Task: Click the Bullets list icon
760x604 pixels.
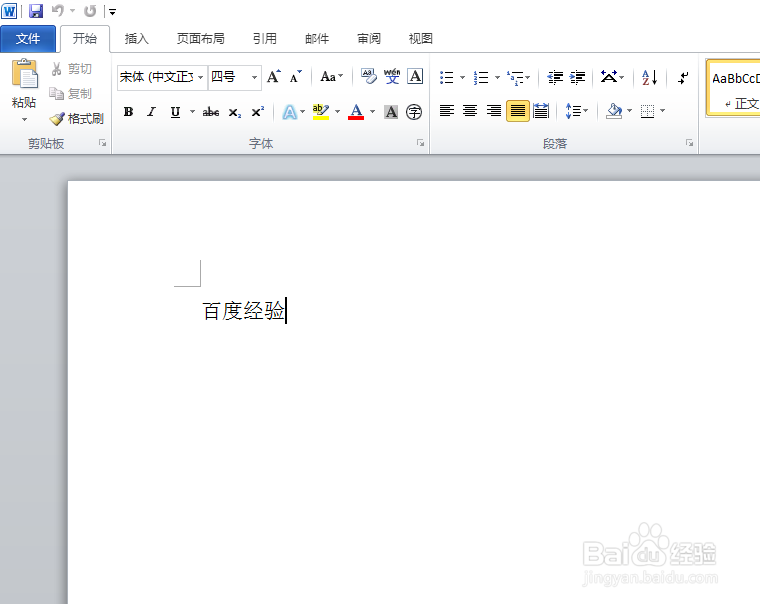Action: click(x=446, y=77)
